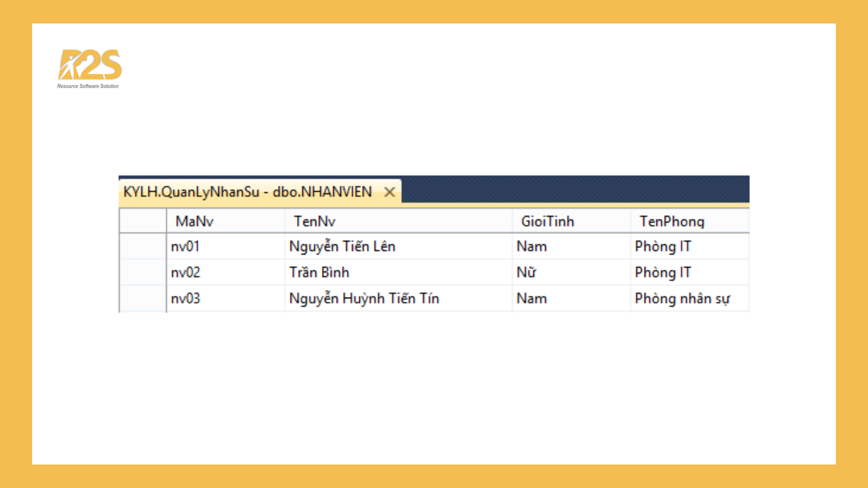Select the cell containing nv01
Image resolution: width=868 pixels, height=488 pixels.
[x=185, y=246]
